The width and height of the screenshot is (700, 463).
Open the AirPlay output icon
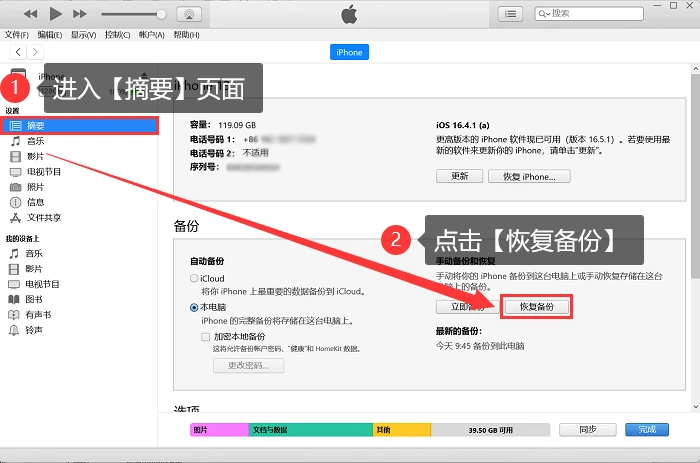189,14
